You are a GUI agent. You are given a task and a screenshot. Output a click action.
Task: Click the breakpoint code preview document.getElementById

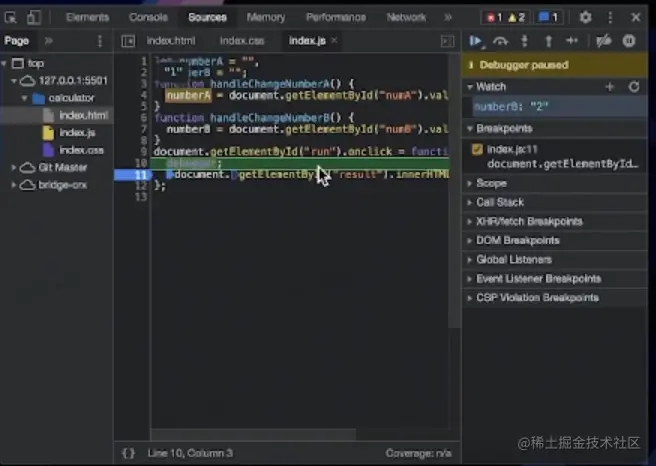[563, 164]
